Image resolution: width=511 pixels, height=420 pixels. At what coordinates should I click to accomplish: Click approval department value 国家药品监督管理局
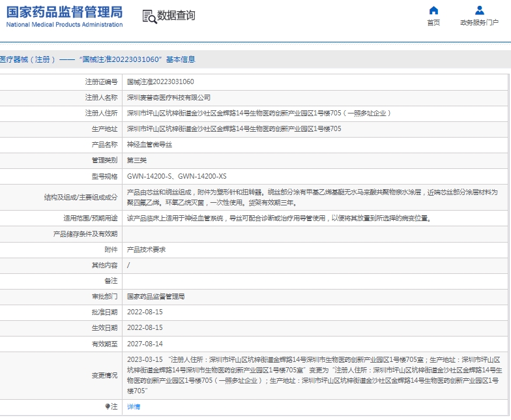coord(156,296)
